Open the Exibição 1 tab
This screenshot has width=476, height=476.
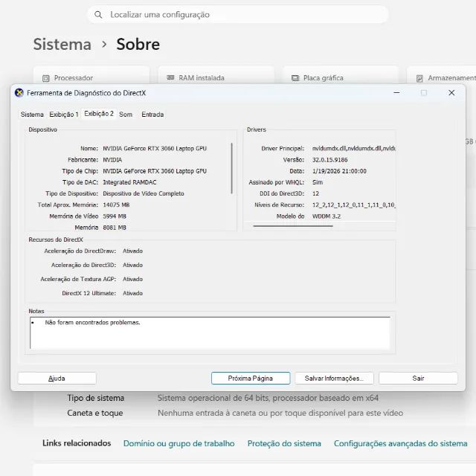[64, 115]
